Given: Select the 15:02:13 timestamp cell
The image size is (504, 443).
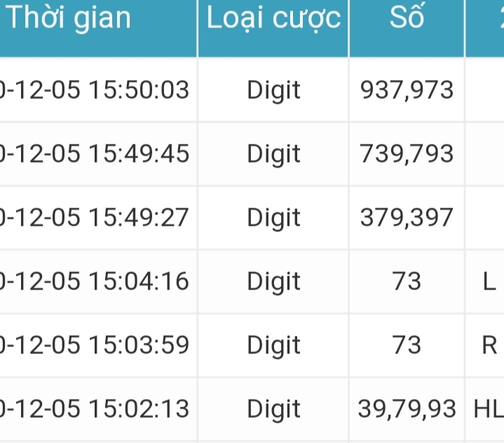Looking at the screenshot, I should point(95,409).
